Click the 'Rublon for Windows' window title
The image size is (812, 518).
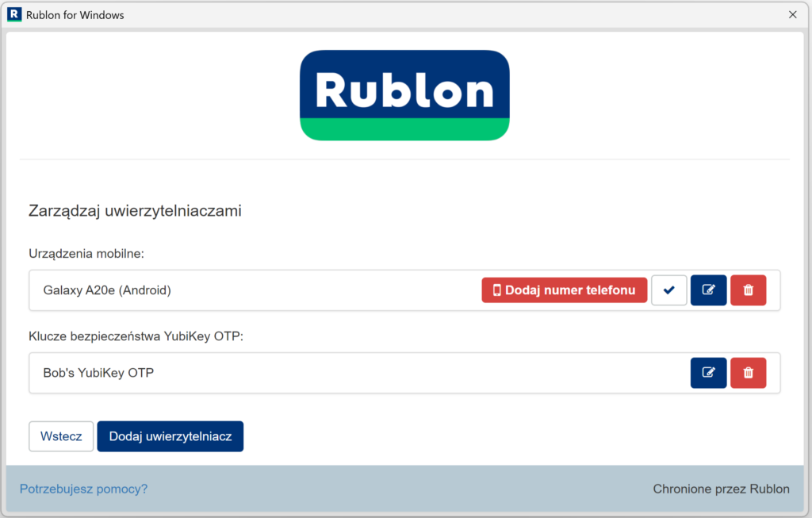(x=75, y=15)
